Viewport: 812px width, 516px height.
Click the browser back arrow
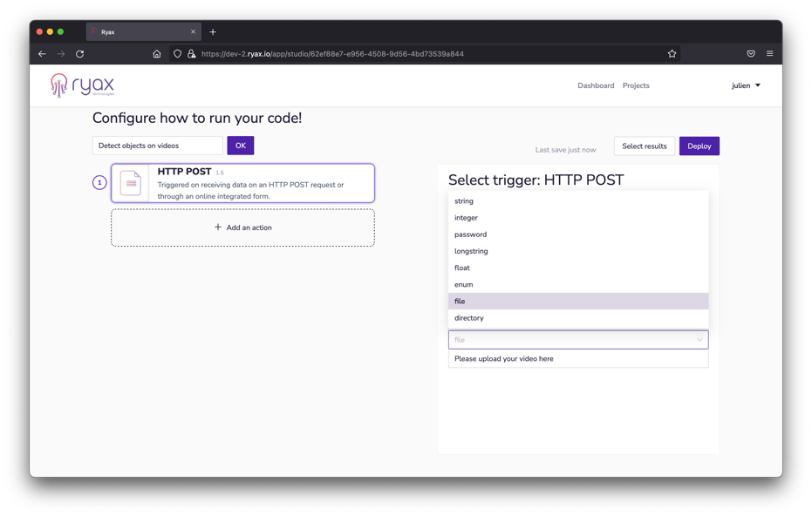tap(42, 54)
